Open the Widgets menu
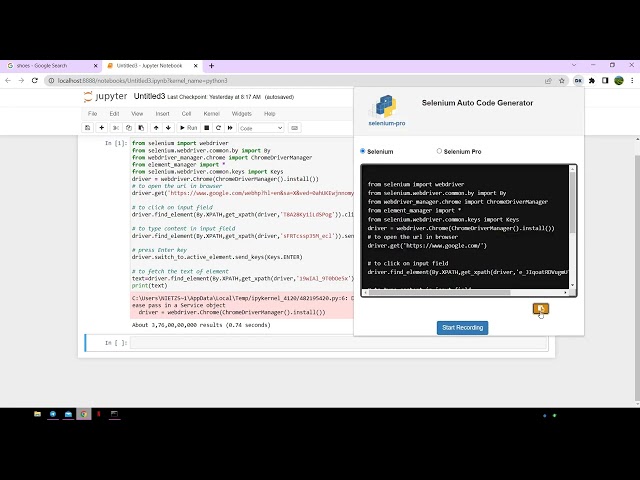640x480 pixels. coord(242,113)
